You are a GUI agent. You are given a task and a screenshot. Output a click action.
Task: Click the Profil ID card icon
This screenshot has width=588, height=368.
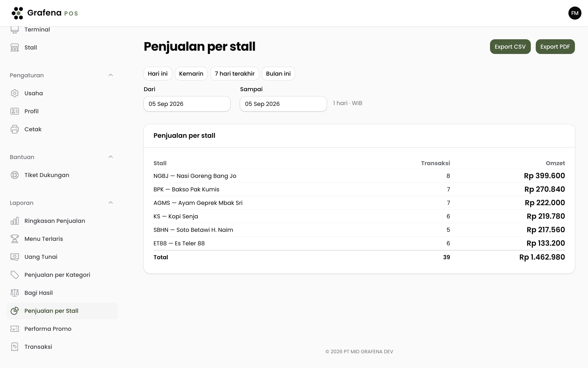14,111
